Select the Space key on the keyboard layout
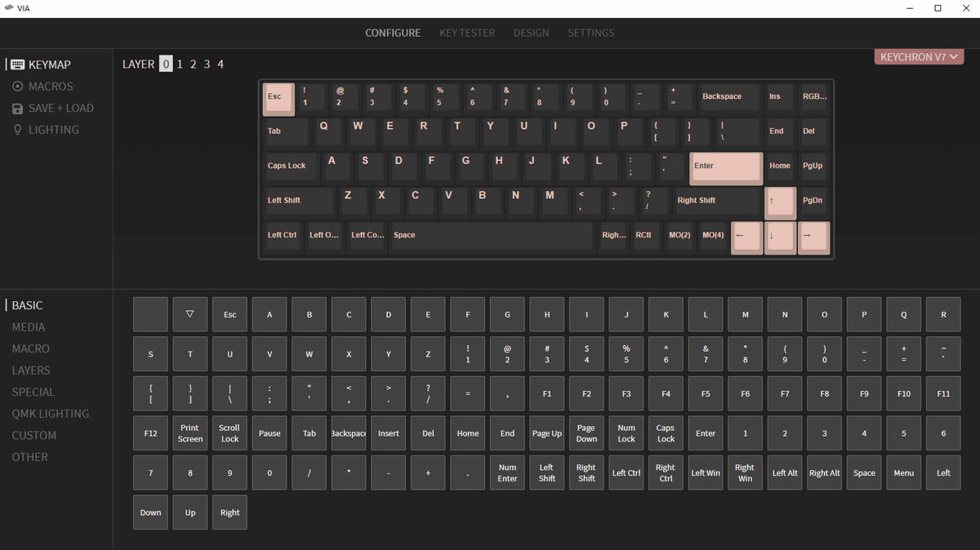The height and width of the screenshot is (550, 980). tap(491, 235)
